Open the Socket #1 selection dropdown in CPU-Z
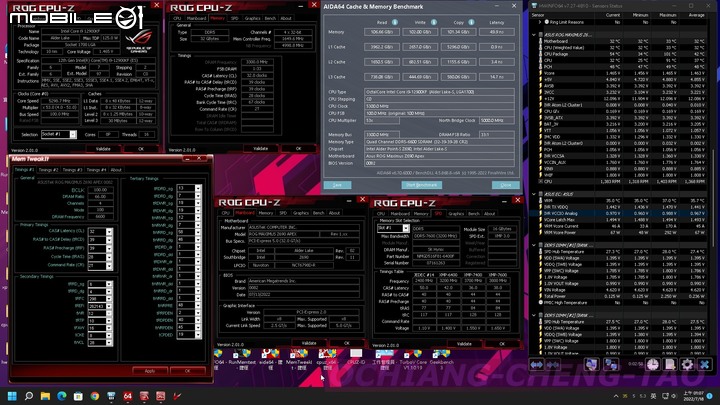Viewport: 720px width, 405px height. [x=73, y=134]
